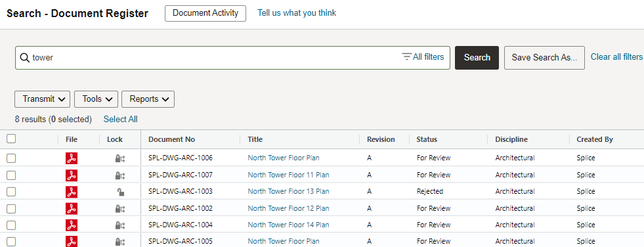Click the Save Search As... button

click(544, 58)
